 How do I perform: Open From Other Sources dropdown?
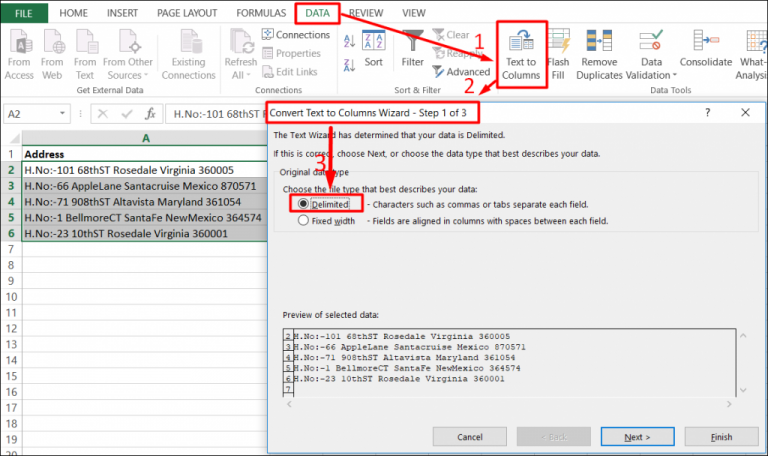pyautogui.click(x=128, y=54)
